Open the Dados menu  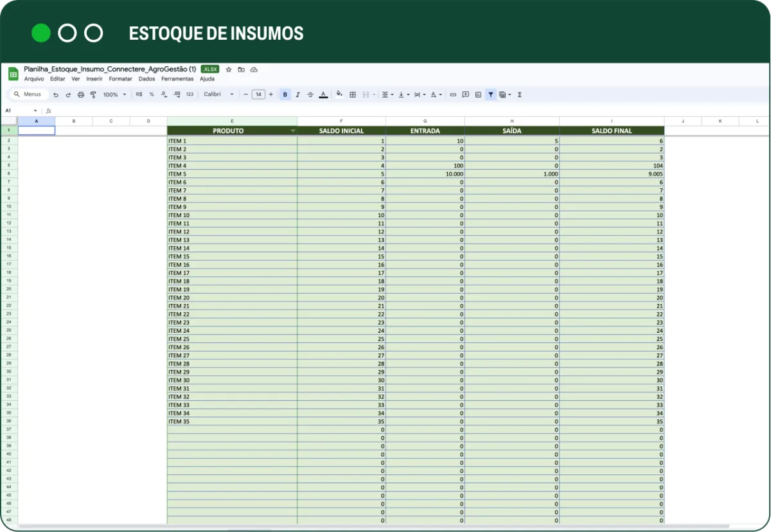pos(146,78)
